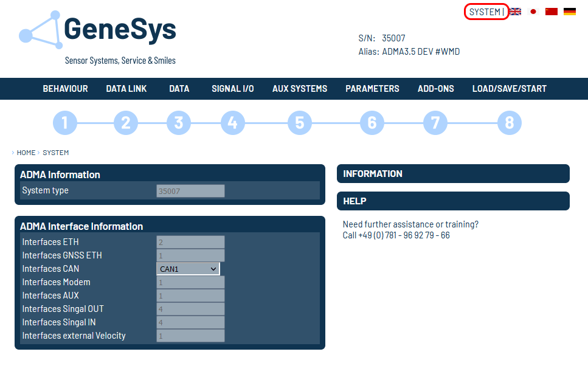Click the 'System type' label
The image size is (588, 391).
pyautogui.click(x=46, y=190)
